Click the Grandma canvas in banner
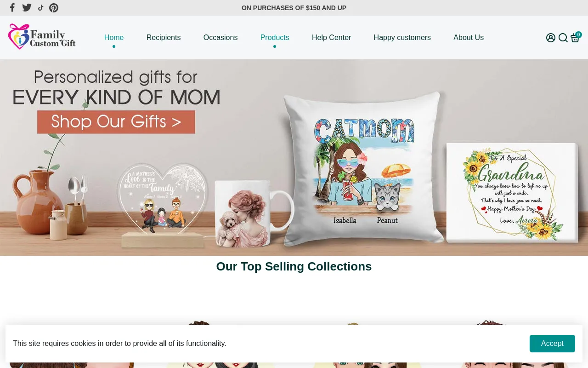This screenshot has height=368, width=588. [x=512, y=192]
